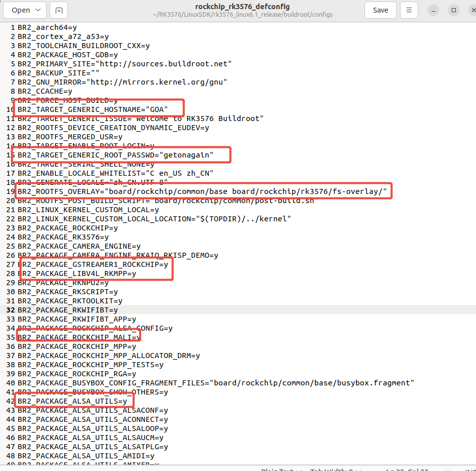Image resolution: width=476 pixels, height=471 pixels.
Task: Click the BR2_PACKAGE_LIBV4L_RKMPP=y line
Action: (77, 273)
